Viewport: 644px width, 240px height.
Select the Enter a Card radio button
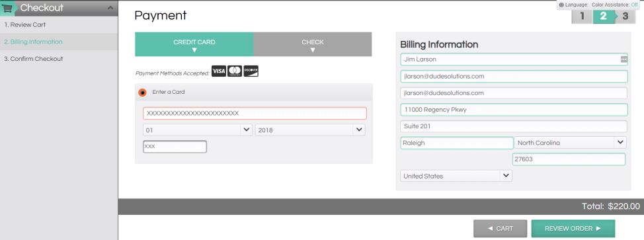(142, 93)
